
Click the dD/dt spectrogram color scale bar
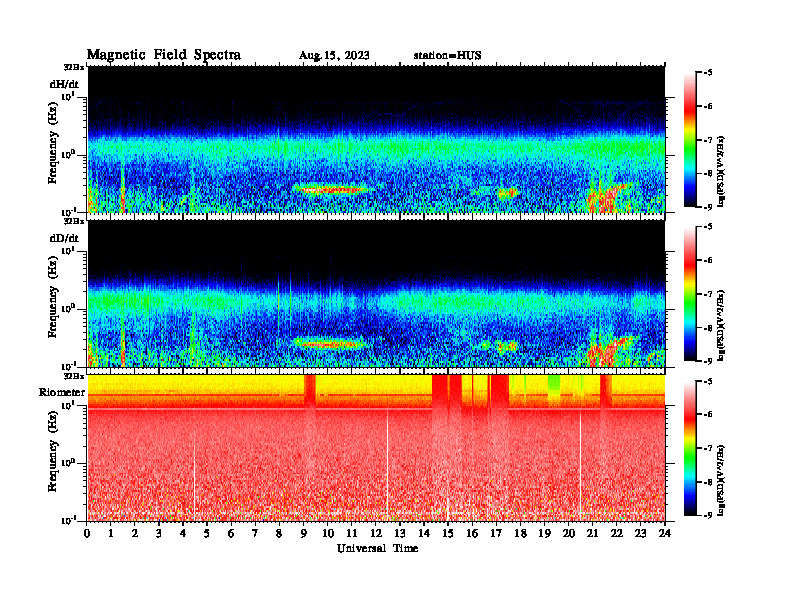689,294
